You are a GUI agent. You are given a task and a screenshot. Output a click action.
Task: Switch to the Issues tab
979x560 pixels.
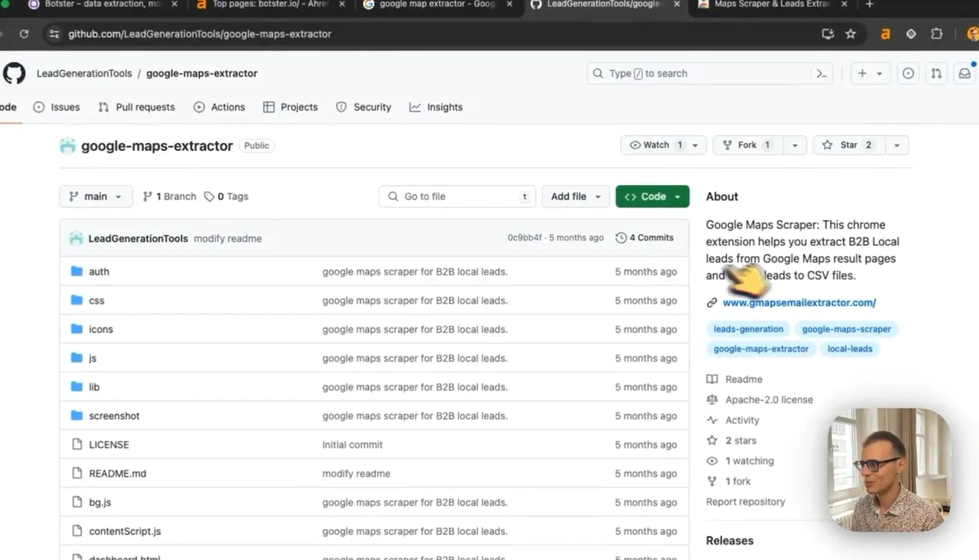[57, 107]
